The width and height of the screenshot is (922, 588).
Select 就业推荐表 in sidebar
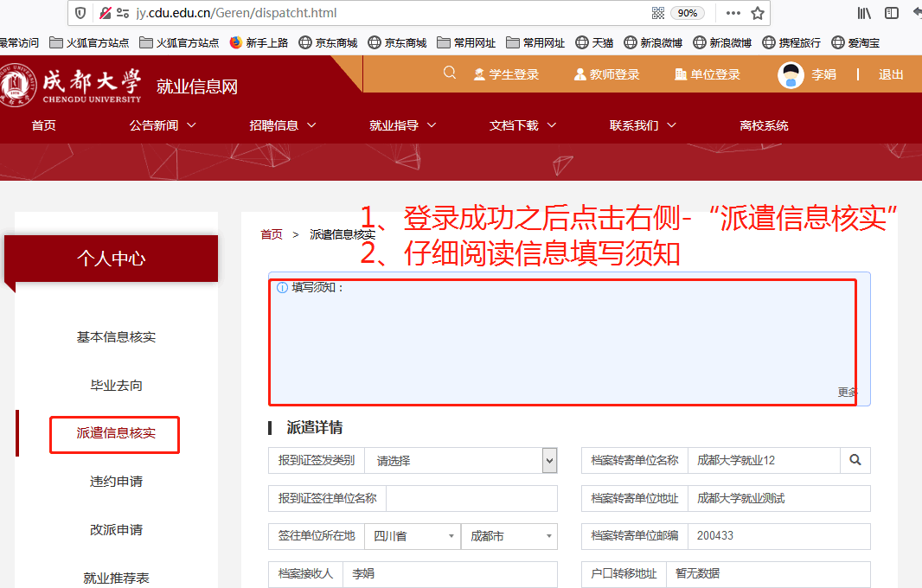tap(117, 578)
